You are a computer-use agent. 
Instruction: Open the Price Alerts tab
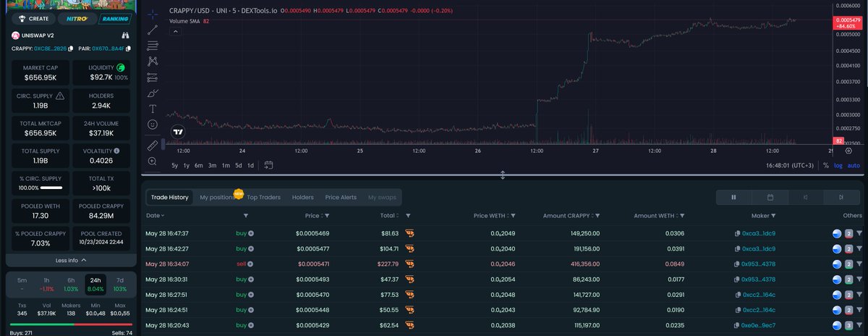coord(341,197)
